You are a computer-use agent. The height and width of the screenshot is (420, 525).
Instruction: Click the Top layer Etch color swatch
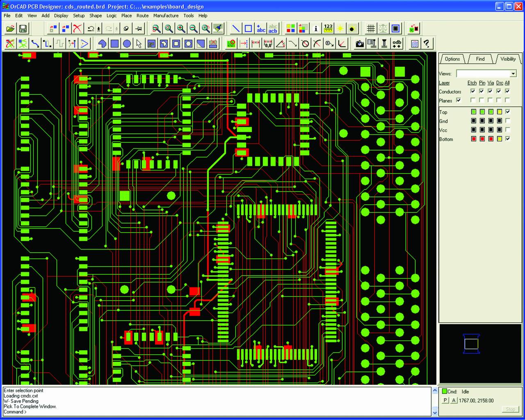473,112
